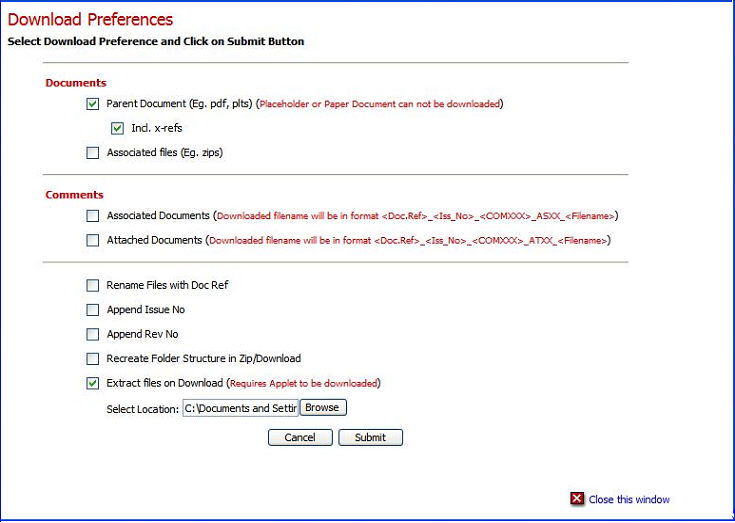The width and height of the screenshot is (735, 523).
Task: Click the Download Preferences heading
Action: click(x=90, y=20)
